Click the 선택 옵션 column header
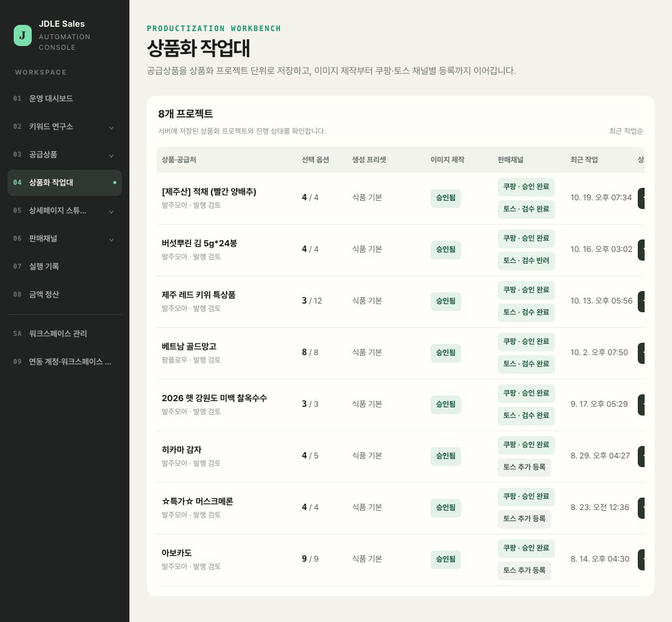672x622 pixels. point(315,160)
